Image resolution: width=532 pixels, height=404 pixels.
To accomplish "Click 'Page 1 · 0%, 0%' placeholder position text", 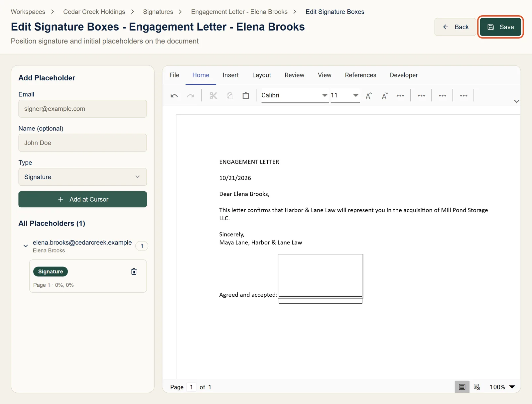I will pos(54,285).
